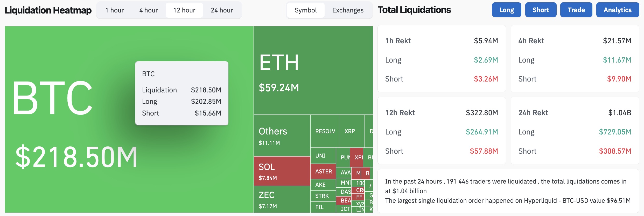Choose the 12 hour timeframe
This screenshot has width=644, height=216.
point(184,10)
